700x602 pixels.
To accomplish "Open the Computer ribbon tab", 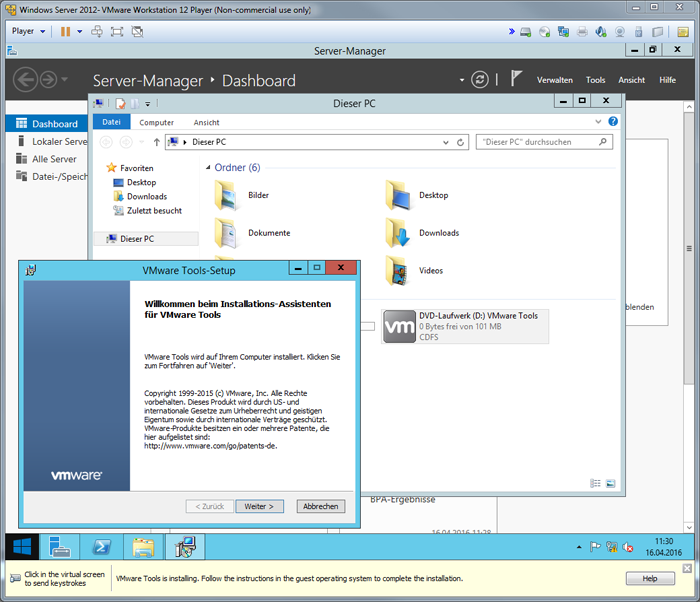I will click(156, 122).
